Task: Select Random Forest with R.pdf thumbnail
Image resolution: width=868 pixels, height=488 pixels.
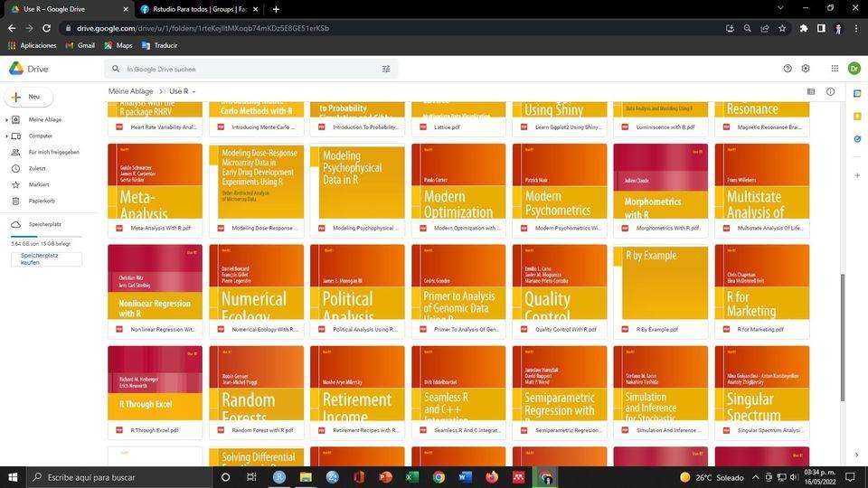Action: point(256,383)
